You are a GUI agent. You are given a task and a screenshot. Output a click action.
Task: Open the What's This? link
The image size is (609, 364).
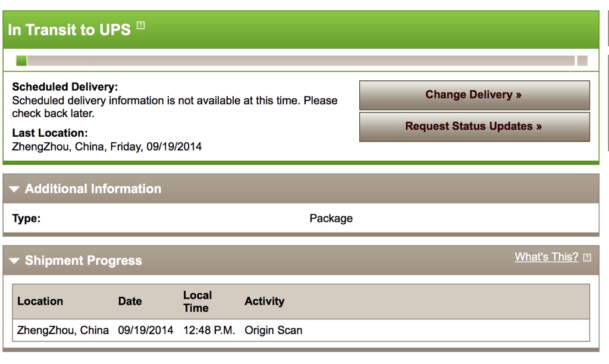pyautogui.click(x=546, y=257)
